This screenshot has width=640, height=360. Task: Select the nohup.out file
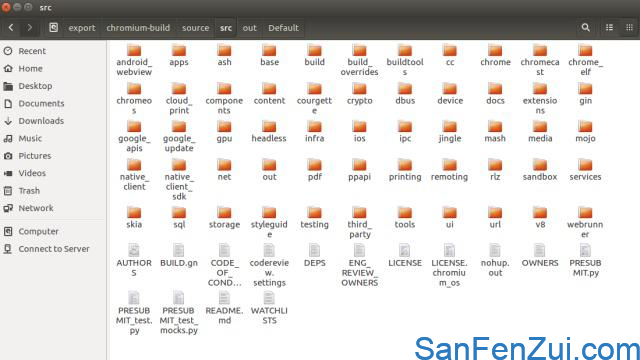[495, 260]
